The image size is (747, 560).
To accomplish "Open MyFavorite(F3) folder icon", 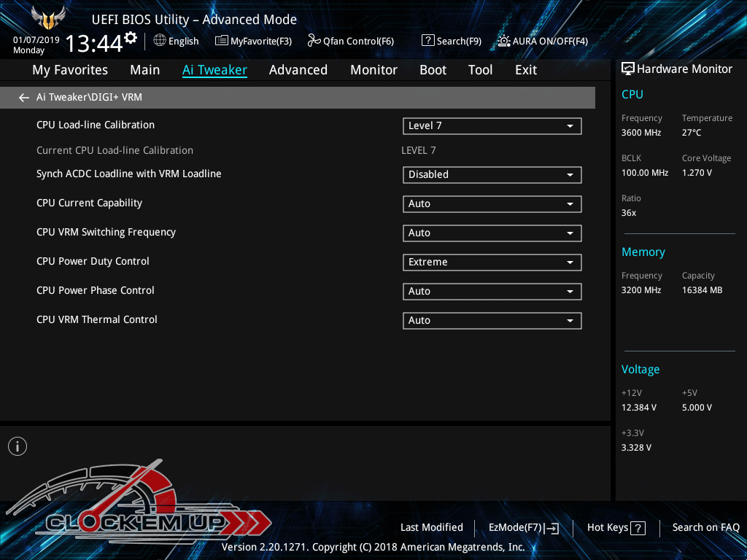I will pos(222,41).
